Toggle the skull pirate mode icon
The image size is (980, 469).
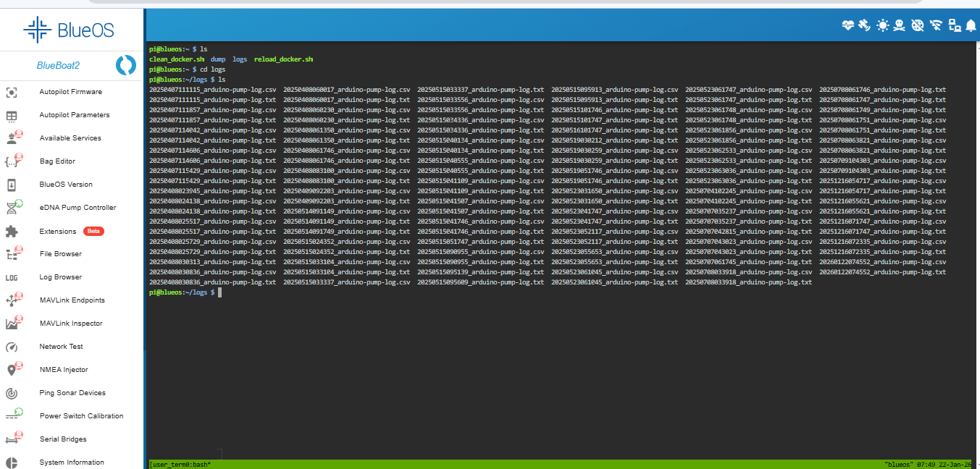coord(900,25)
